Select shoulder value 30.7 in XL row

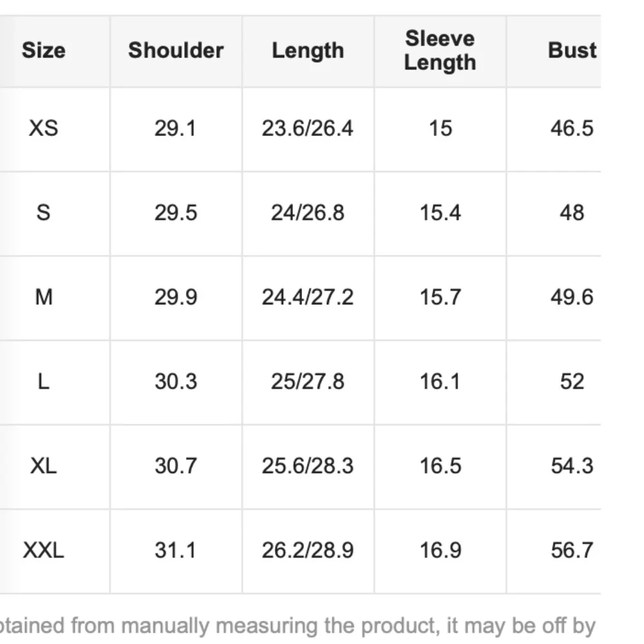175,466
